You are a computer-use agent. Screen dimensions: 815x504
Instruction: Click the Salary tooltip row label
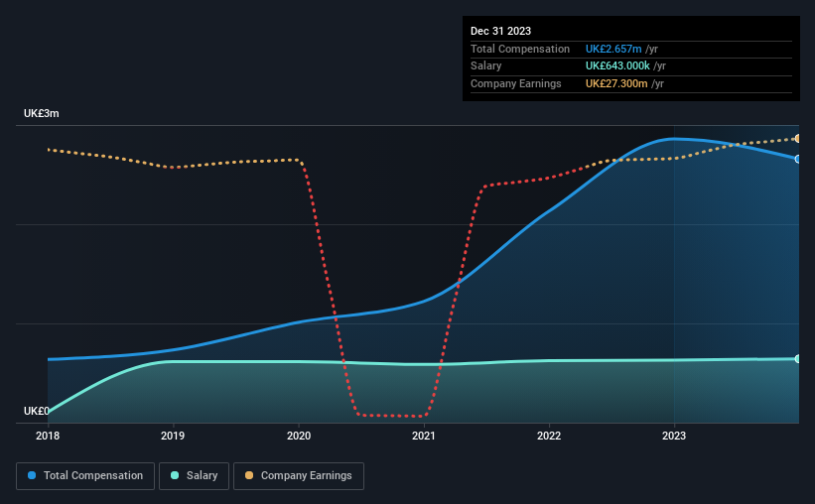(486, 66)
